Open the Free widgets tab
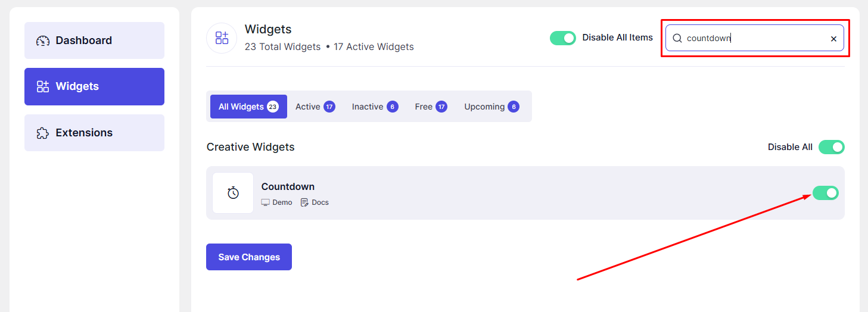Image resolution: width=868 pixels, height=312 pixels. [431, 107]
